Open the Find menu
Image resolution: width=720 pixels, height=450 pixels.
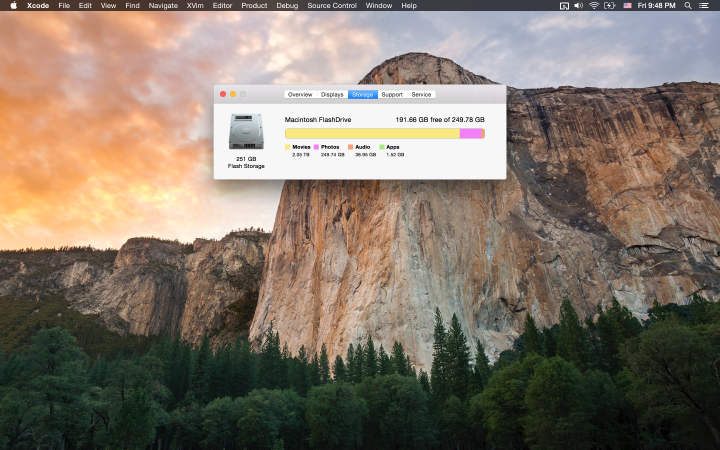pos(132,6)
